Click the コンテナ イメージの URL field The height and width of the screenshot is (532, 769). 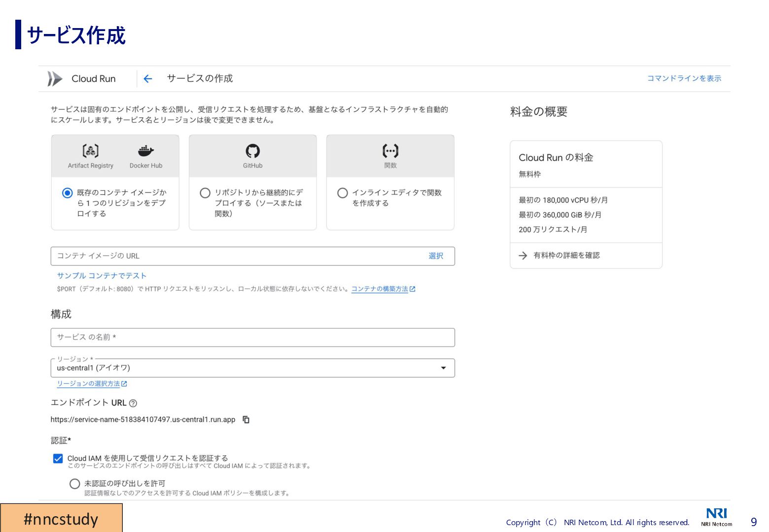point(252,256)
